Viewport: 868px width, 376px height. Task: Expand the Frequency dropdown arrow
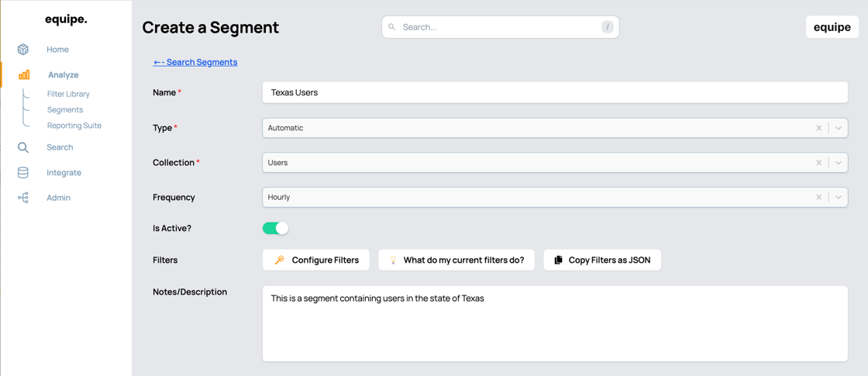838,197
